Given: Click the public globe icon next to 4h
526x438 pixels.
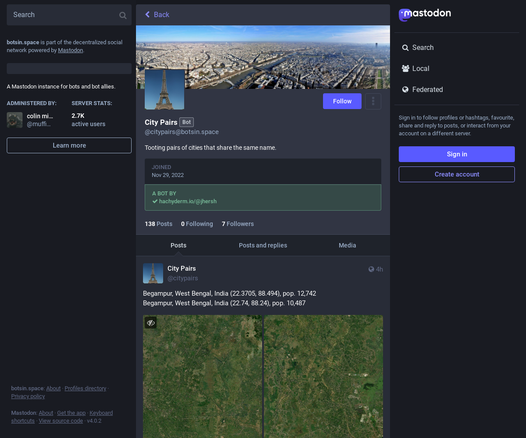Looking at the screenshot, I should click(x=371, y=269).
